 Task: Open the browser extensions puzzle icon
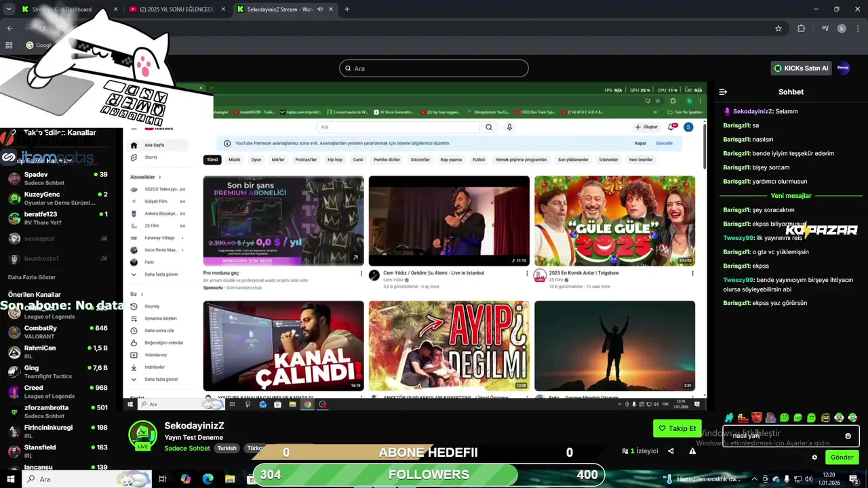(802, 28)
